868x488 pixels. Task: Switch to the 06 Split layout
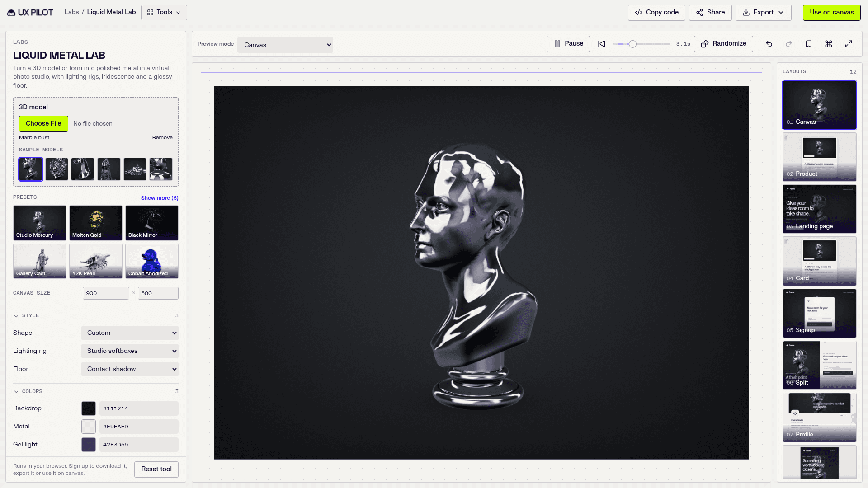tap(820, 365)
